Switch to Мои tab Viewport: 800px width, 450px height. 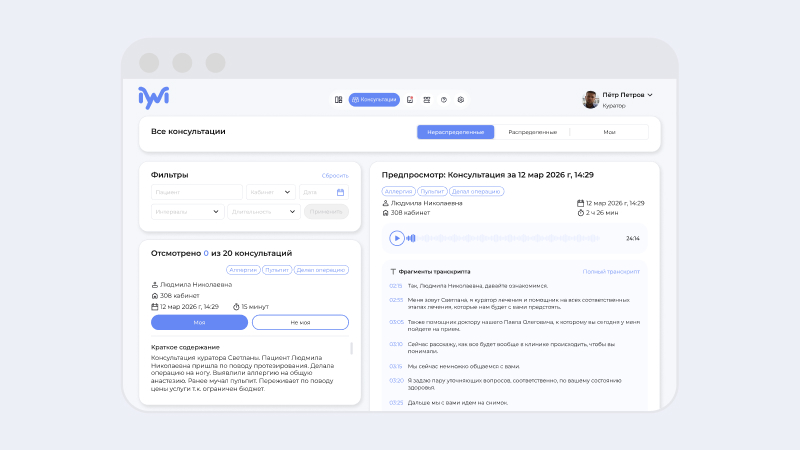click(609, 132)
